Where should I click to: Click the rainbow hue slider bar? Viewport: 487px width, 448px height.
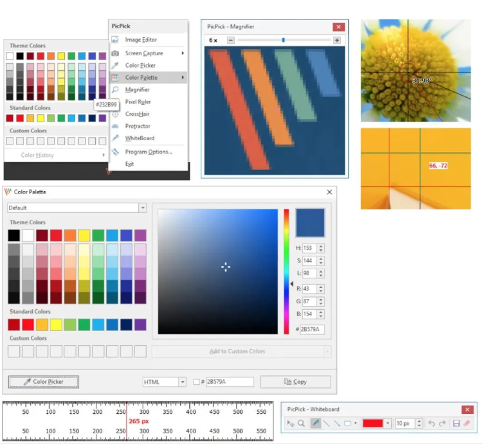[289, 274]
